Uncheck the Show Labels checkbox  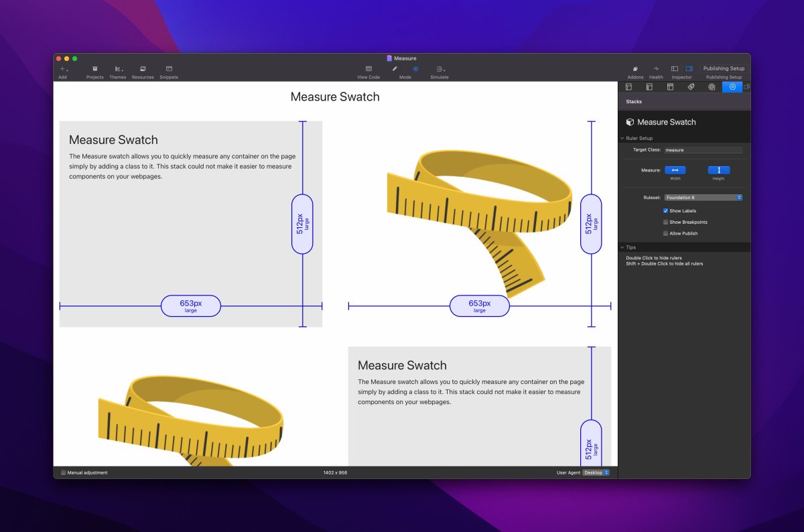(666, 210)
